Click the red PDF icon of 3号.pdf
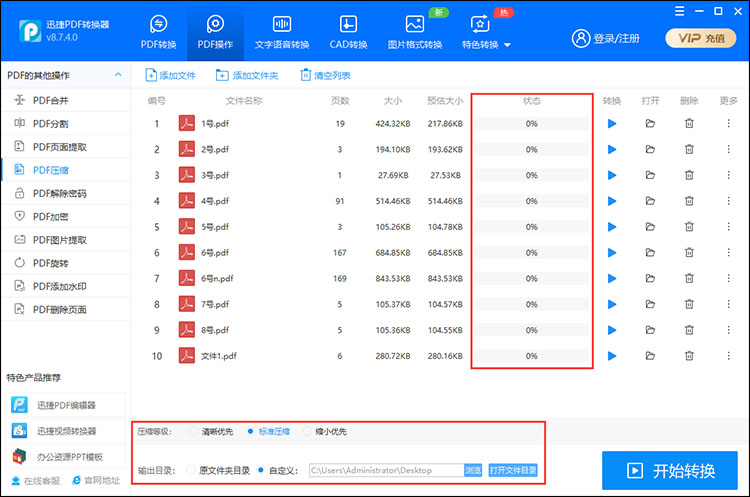This screenshot has width=750, height=497. click(x=187, y=175)
